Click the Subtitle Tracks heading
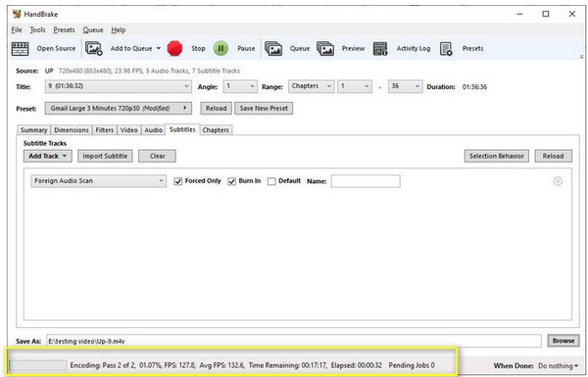This screenshot has height=377, width=588. 45,144
